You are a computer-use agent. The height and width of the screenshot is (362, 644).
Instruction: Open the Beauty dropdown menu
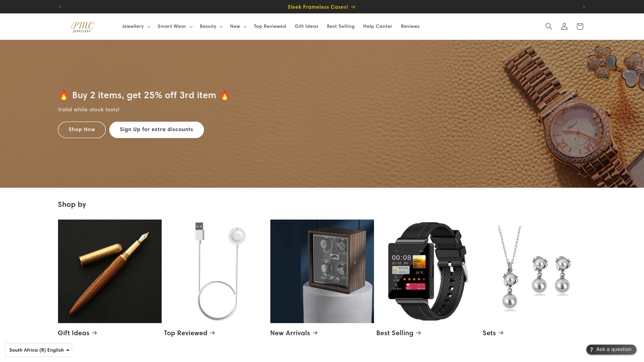click(x=211, y=26)
